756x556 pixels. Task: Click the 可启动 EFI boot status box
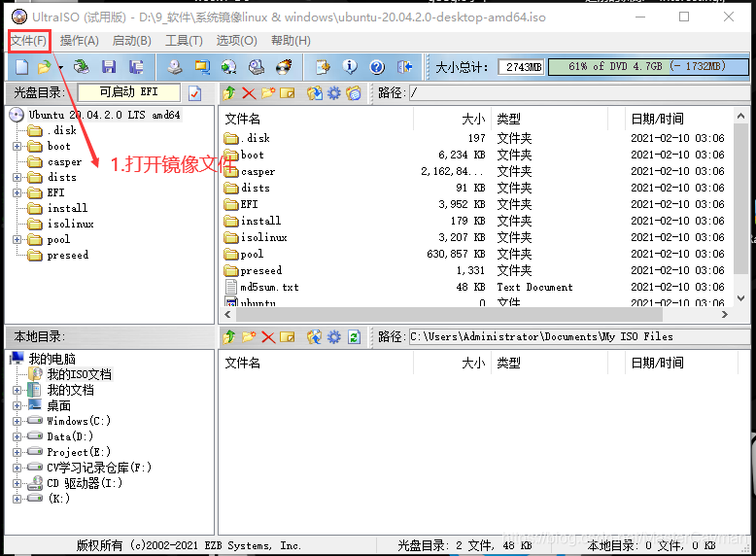point(128,92)
